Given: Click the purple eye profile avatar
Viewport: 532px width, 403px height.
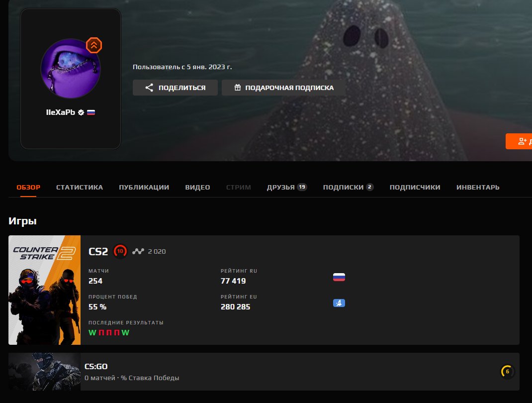Looking at the screenshot, I should click(71, 68).
